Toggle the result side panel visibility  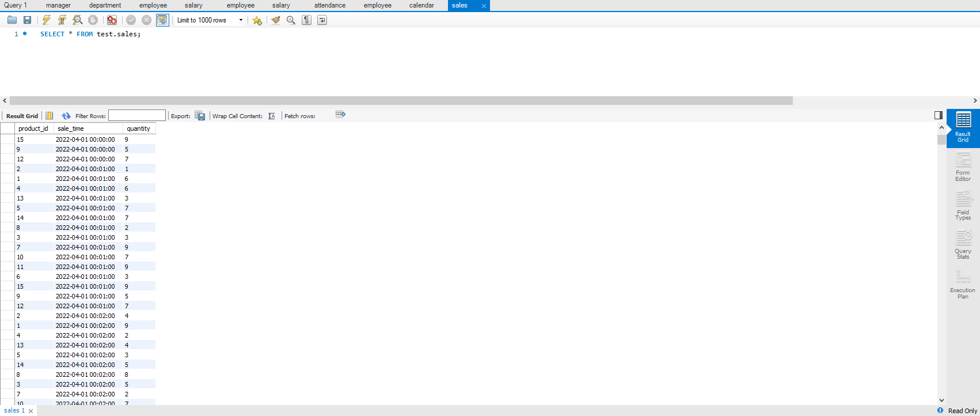[x=939, y=115]
